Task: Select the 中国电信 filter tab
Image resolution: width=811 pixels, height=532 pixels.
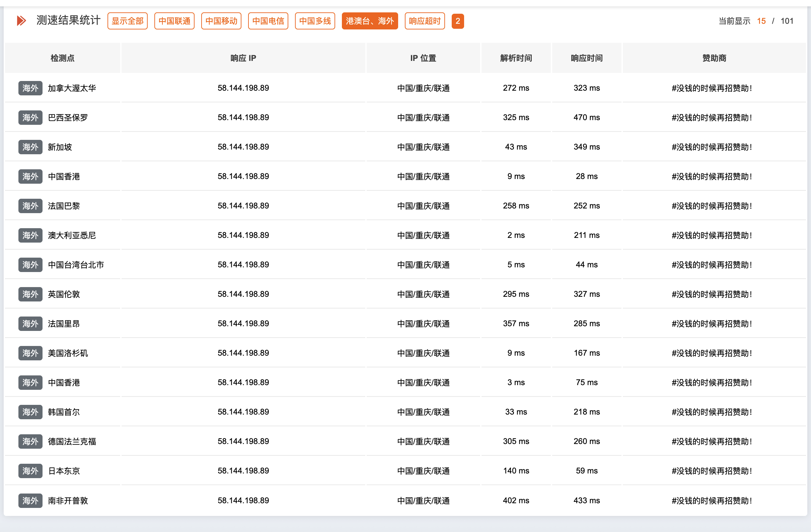Action: coord(268,21)
